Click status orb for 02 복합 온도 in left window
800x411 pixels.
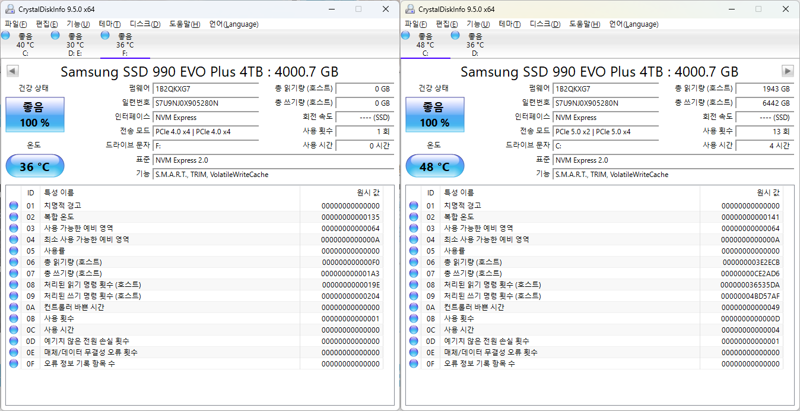[x=13, y=217]
